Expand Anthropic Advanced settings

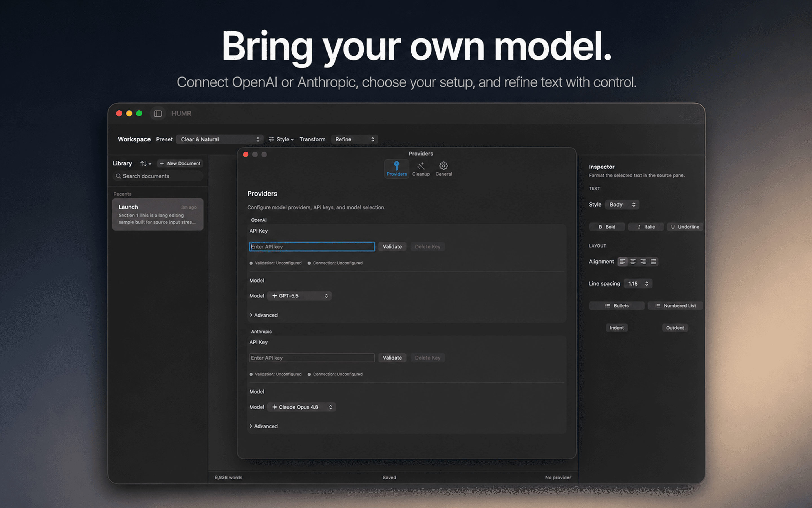pyautogui.click(x=263, y=426)
